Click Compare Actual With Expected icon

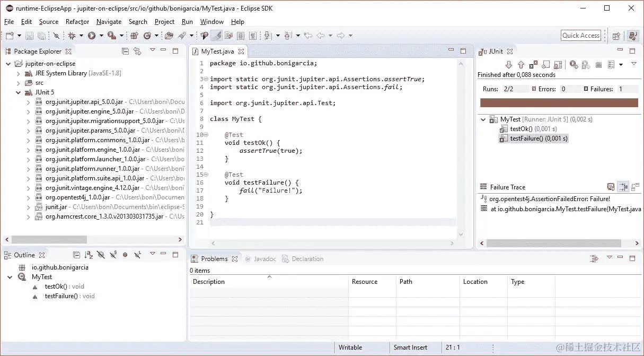point(635,187)
